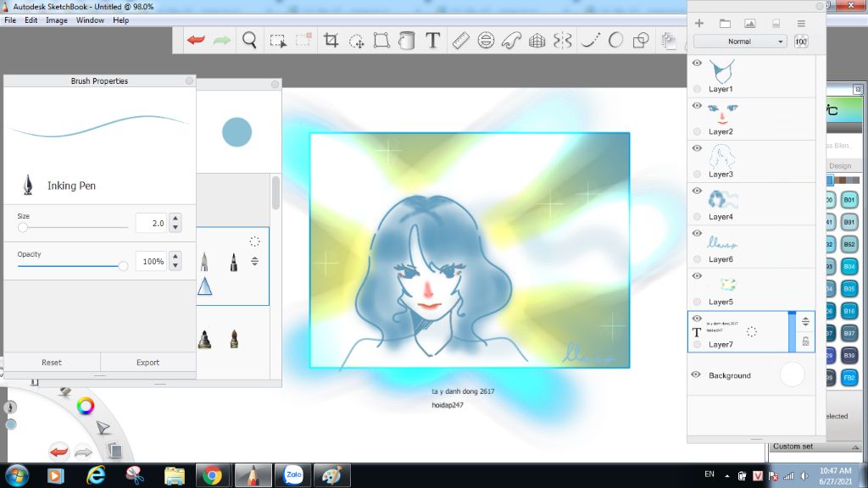Hide the Background layer eye icon

point(696,374)
